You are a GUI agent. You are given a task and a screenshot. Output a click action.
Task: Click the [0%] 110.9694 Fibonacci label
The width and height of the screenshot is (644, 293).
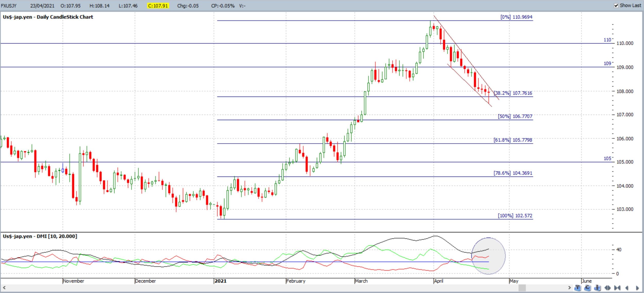pyautogui.click(x=516, y=17)
